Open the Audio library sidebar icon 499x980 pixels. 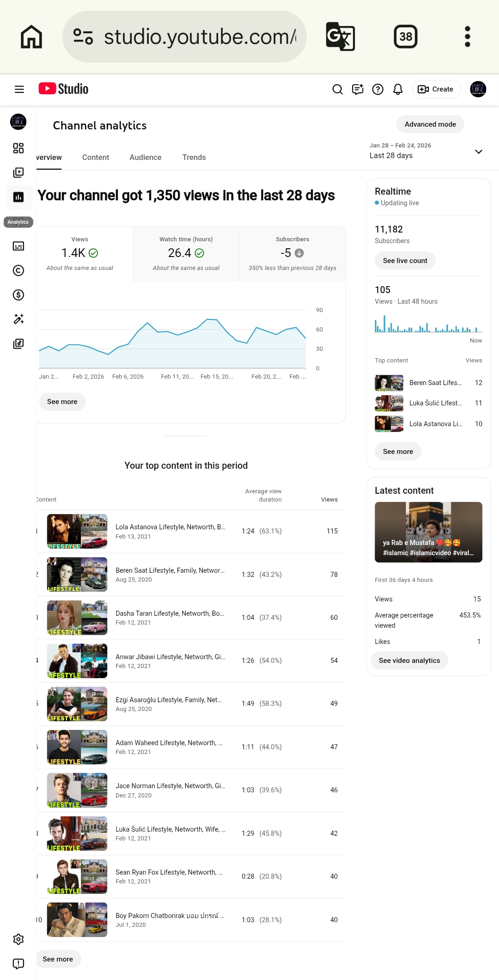pos(18,343)
